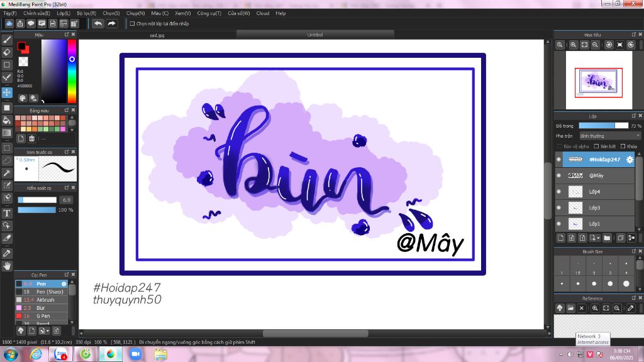Image resolution: width=644 pixels, height=362 pixels.
Task: Undock the Brush Size panel
Action: coord(634,251)
